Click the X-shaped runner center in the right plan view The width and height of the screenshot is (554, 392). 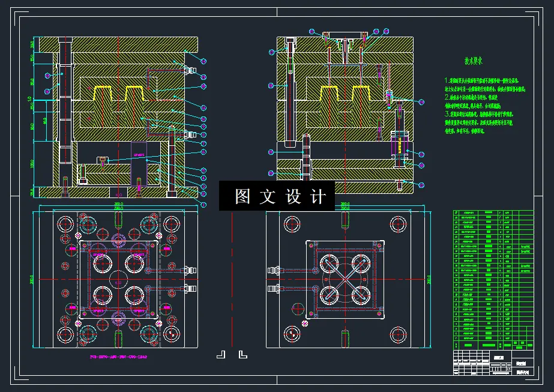pyautogui.click(x=345, y=279)
